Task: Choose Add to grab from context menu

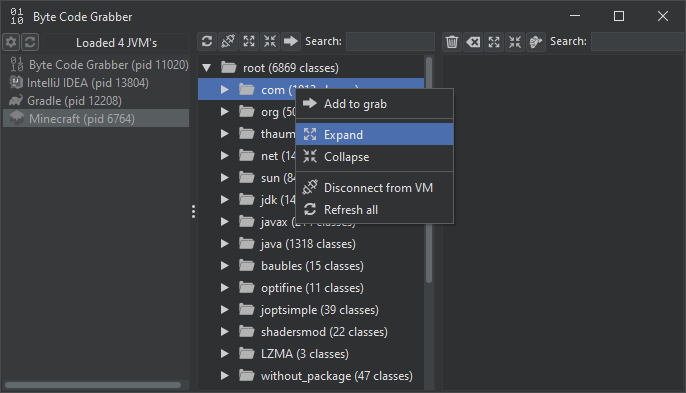Action: point(374,104)
